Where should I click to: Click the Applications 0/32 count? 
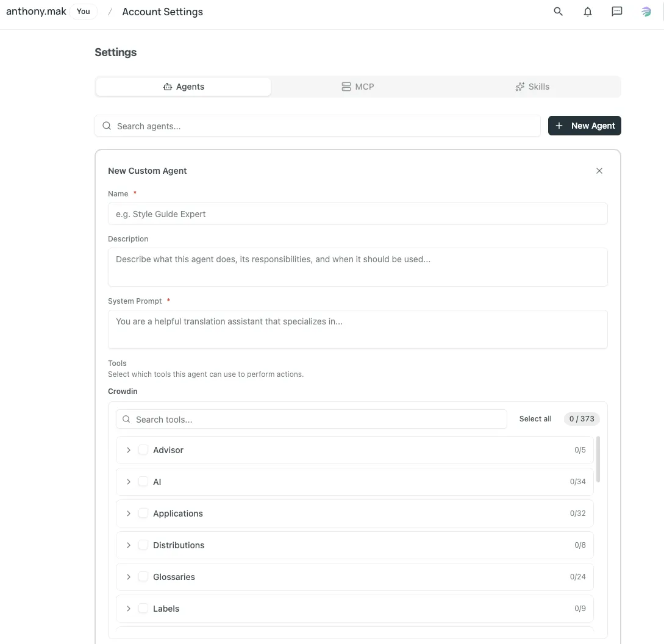tap(577, 513)
